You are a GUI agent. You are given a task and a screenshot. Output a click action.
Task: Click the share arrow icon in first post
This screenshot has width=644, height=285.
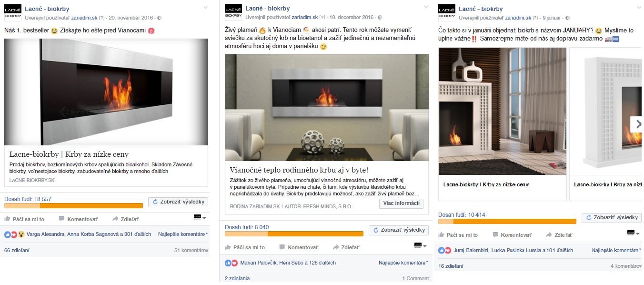pos(115,219)
